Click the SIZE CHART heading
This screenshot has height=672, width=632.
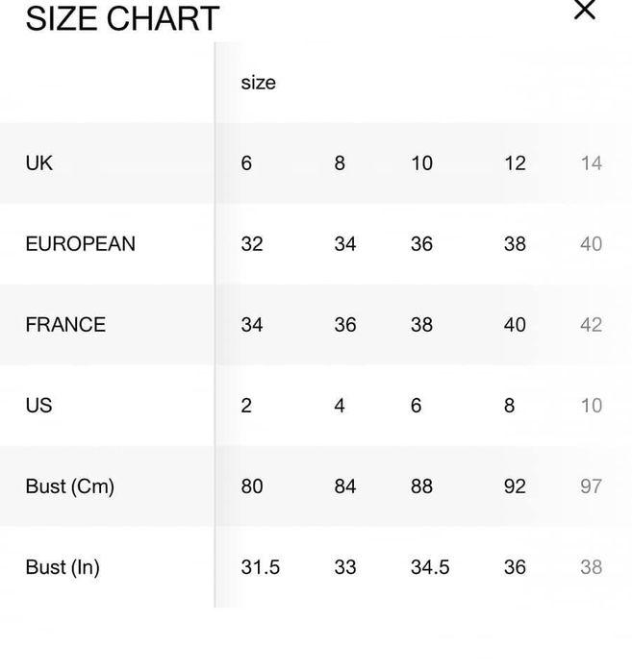122,18
